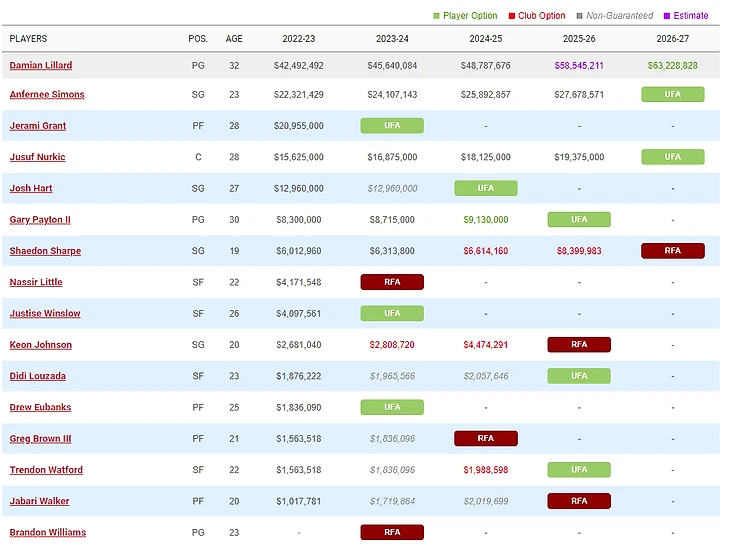Click the PLAYERS column header
The width and height of the screenshot is (730, 547).
click(x=28, y=39)
